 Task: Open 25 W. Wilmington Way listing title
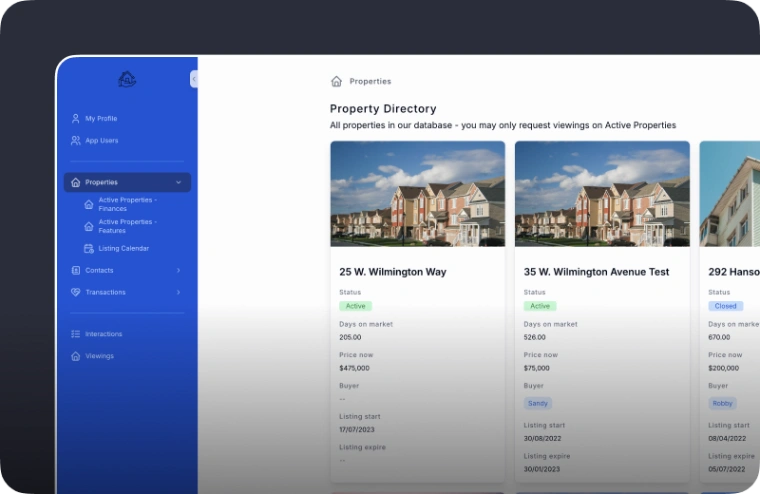393,272
